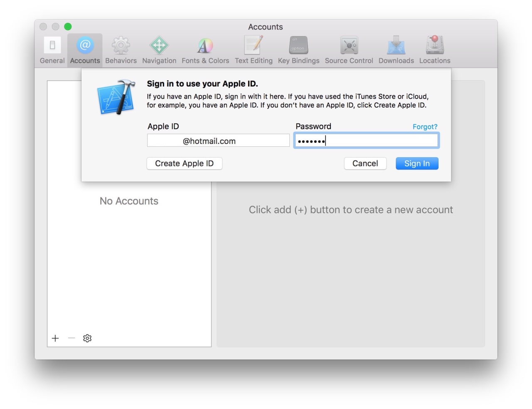Click the 'Sign in to use your Apple ID.' heading
The height and width of the screenshot is (409, 532).
(202, 84)
